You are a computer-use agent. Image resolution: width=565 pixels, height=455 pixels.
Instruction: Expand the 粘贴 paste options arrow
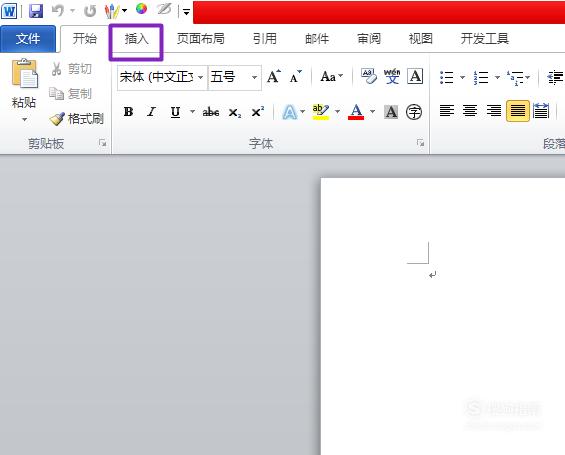(25, 119)
